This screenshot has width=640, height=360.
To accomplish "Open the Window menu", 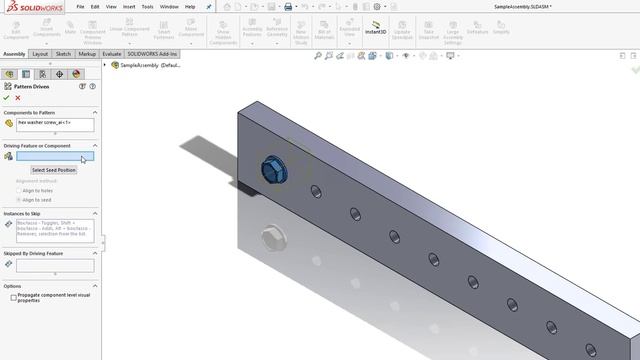I will coord(169,7).
